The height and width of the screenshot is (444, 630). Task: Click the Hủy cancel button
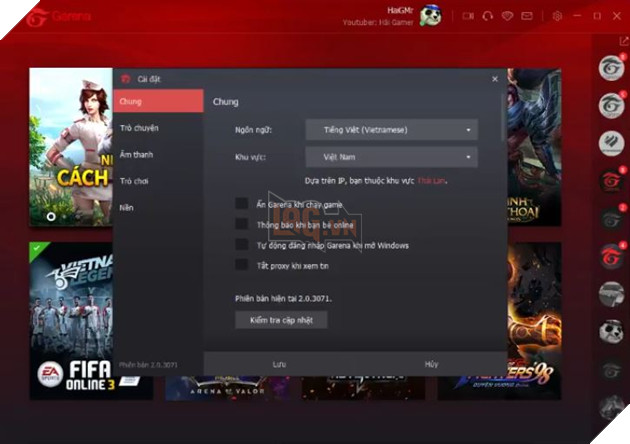[x=432, y=364]
